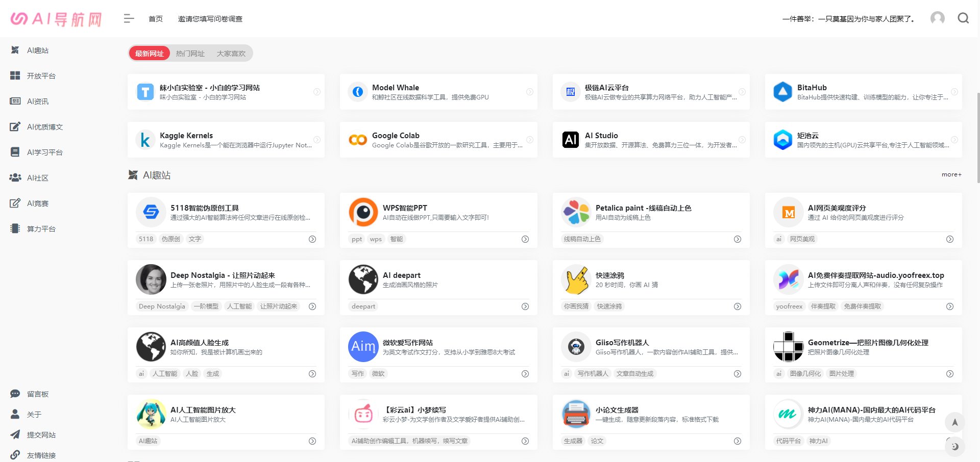Open the 极链AI云平台 card icon
Image resolution: width=980 pixels, height=462 pixels.
[571, 92]
